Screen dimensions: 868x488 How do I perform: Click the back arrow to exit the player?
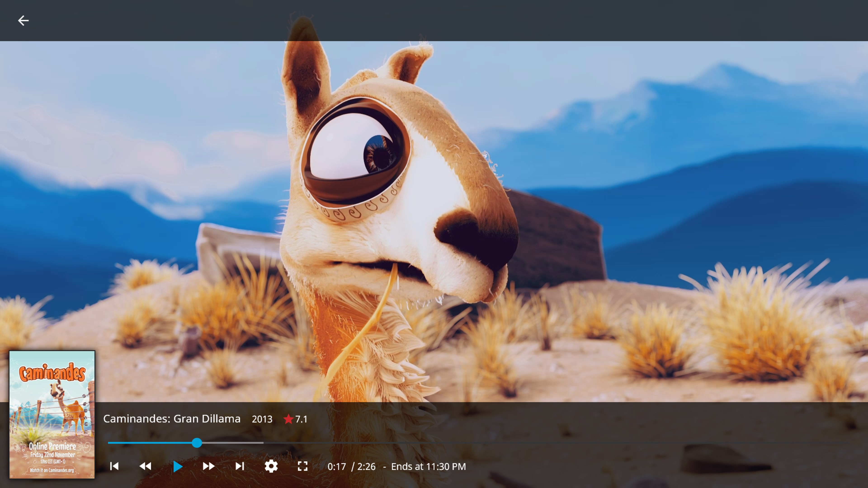(x=24, y=21)
